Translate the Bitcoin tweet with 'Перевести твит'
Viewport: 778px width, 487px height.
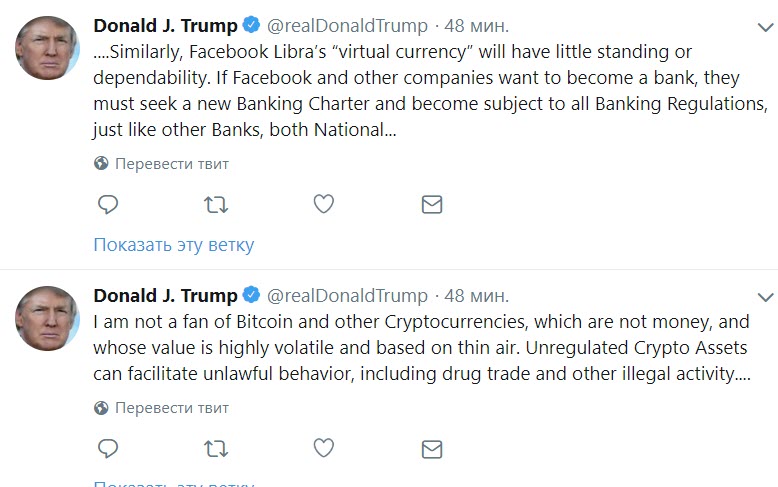(x=171, y=408)
